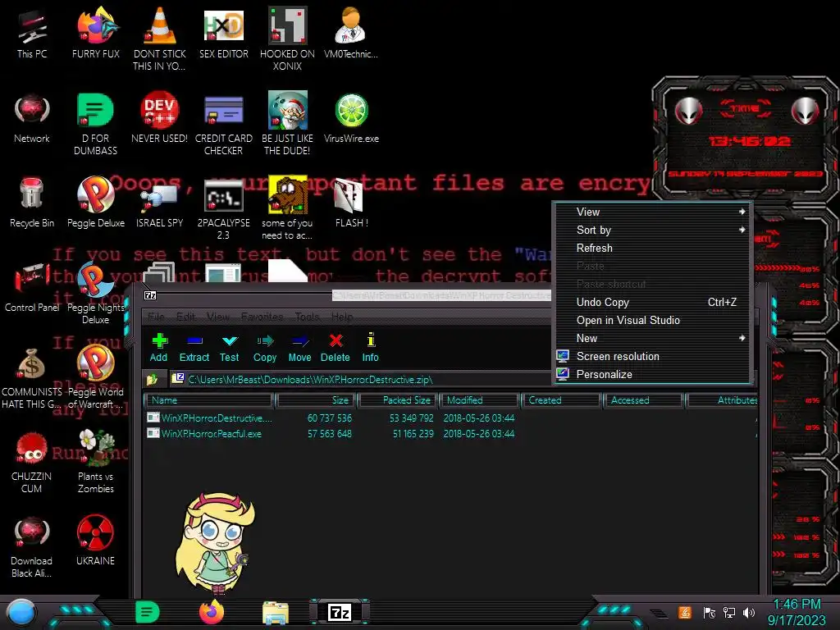Select D FOR DUMBASS shortcut
The width and height of the screenshot is (840, 630).
tap(96, 125)
